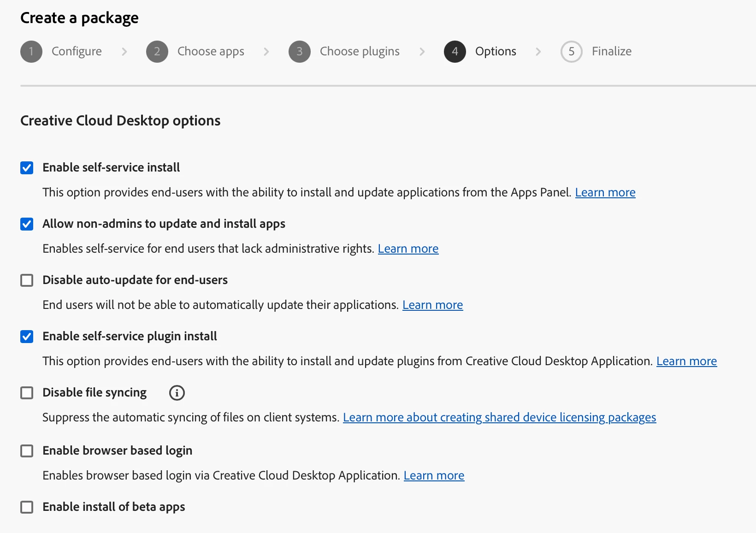Screen dimensions: 756x533
Task: Jump to the Finalize step label
Action: coord(612,51)
